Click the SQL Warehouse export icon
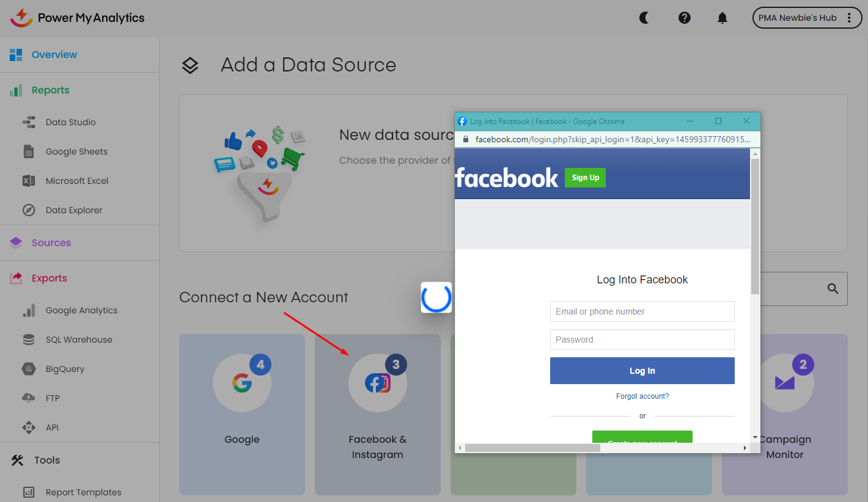 click(29, 339)
